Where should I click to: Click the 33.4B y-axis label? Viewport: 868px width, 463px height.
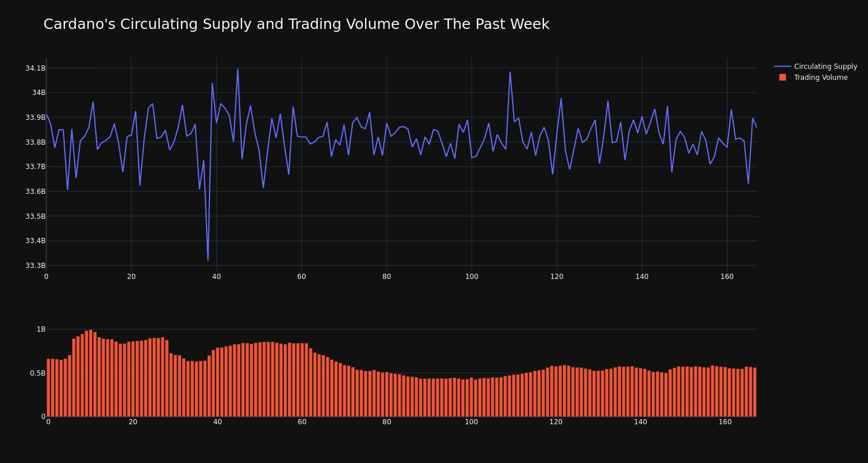(x=35, y=241)
